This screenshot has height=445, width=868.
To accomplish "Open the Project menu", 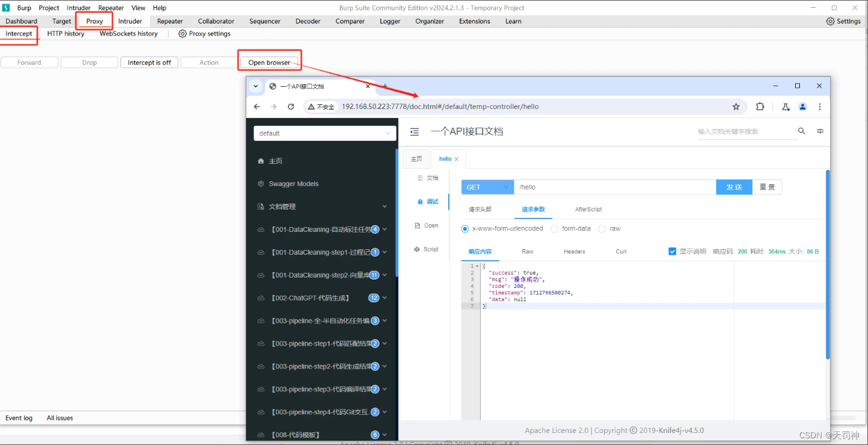I will coord(49,8).
